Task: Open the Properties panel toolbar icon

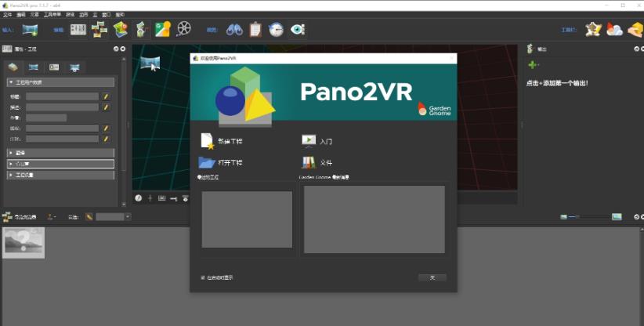Action: point(78,30)
